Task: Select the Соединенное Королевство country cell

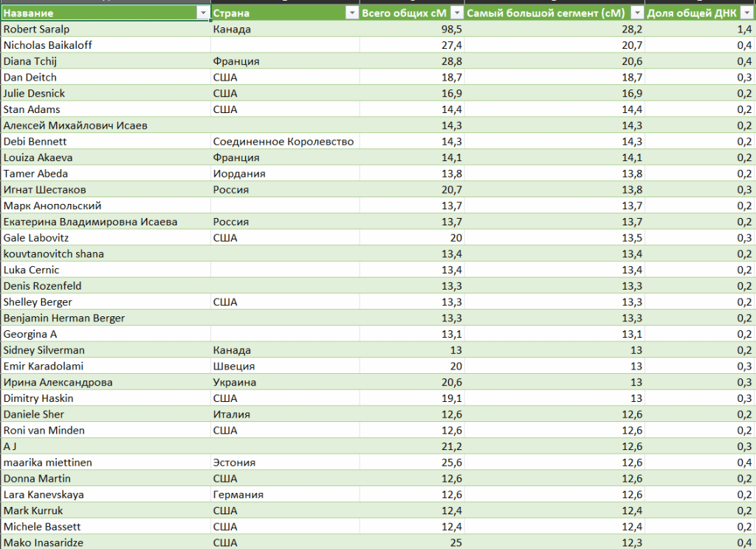Action: 283,141
